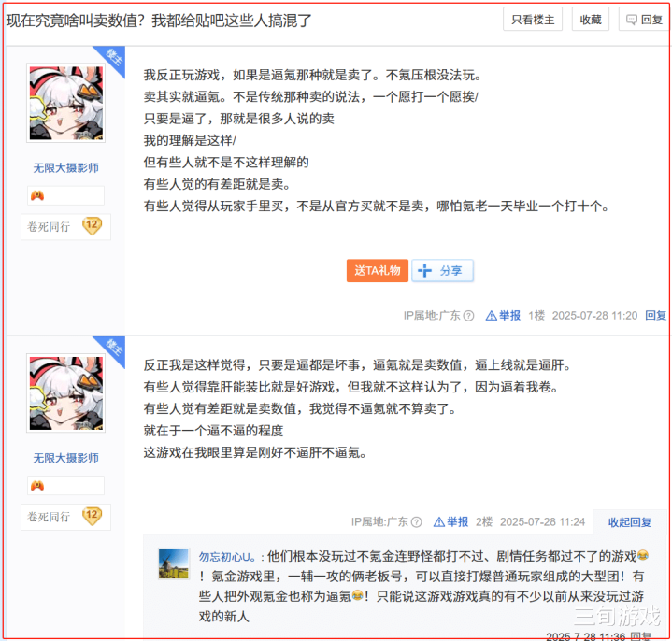Report second post via 举报
Viewport: 672px width, 641px height.
tap(450, 522)
